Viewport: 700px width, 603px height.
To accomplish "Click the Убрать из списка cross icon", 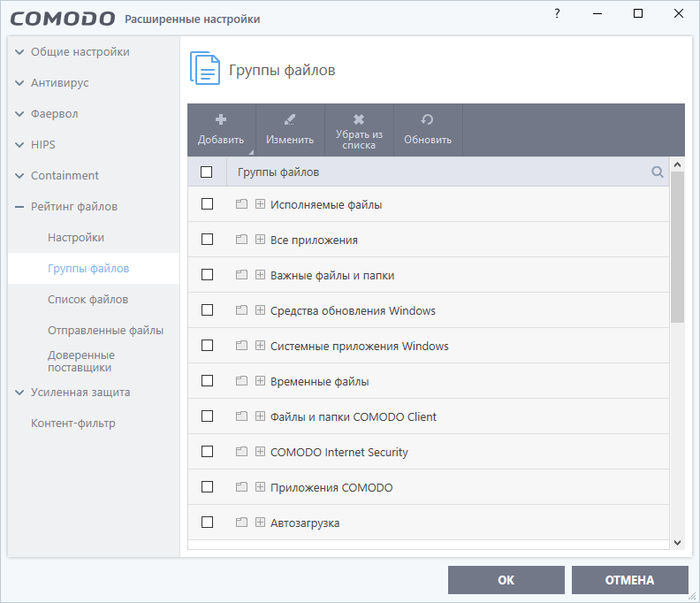I will [x=359, y=119].
